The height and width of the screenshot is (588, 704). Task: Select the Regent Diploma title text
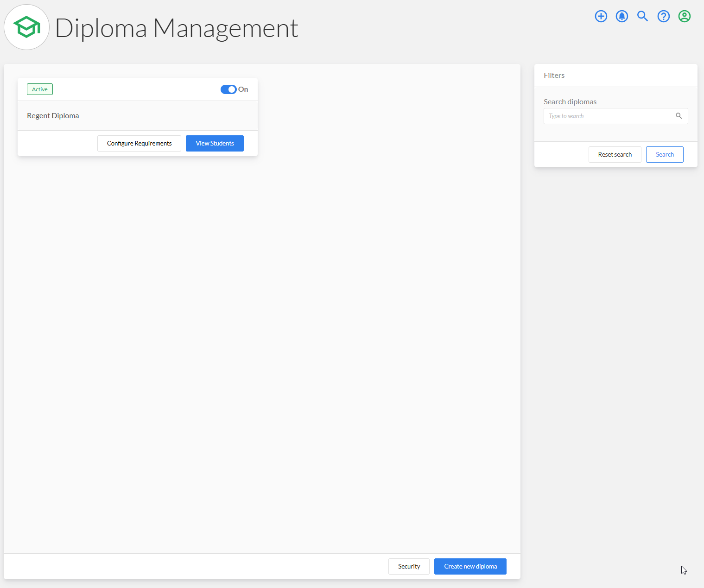(53, 116)
